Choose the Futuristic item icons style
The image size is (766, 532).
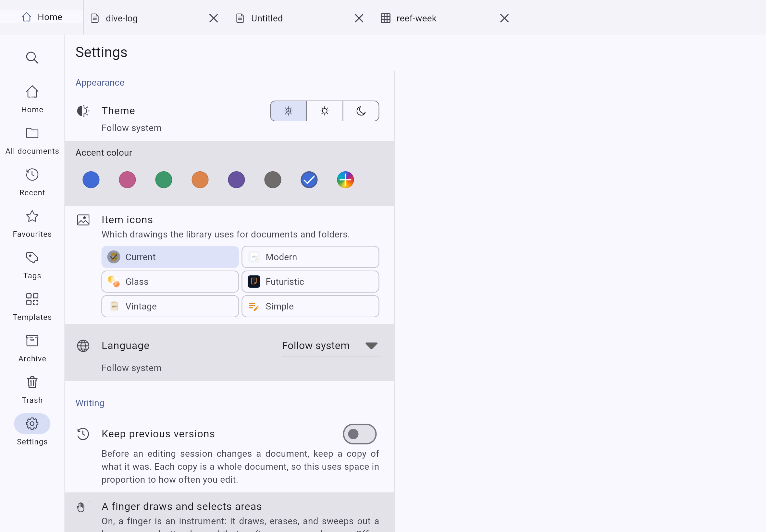[x=310, y=282]
